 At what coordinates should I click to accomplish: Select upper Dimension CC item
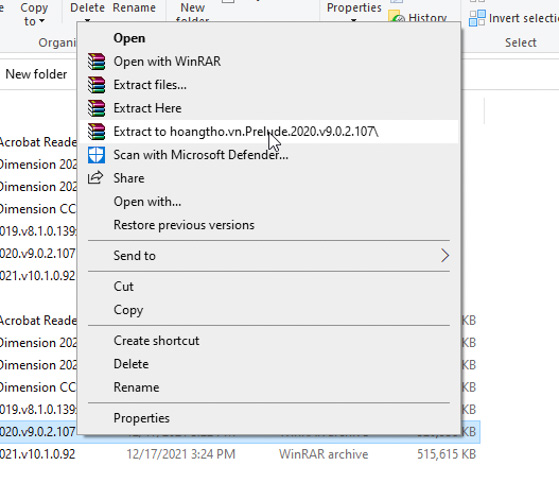coord(38,208)
